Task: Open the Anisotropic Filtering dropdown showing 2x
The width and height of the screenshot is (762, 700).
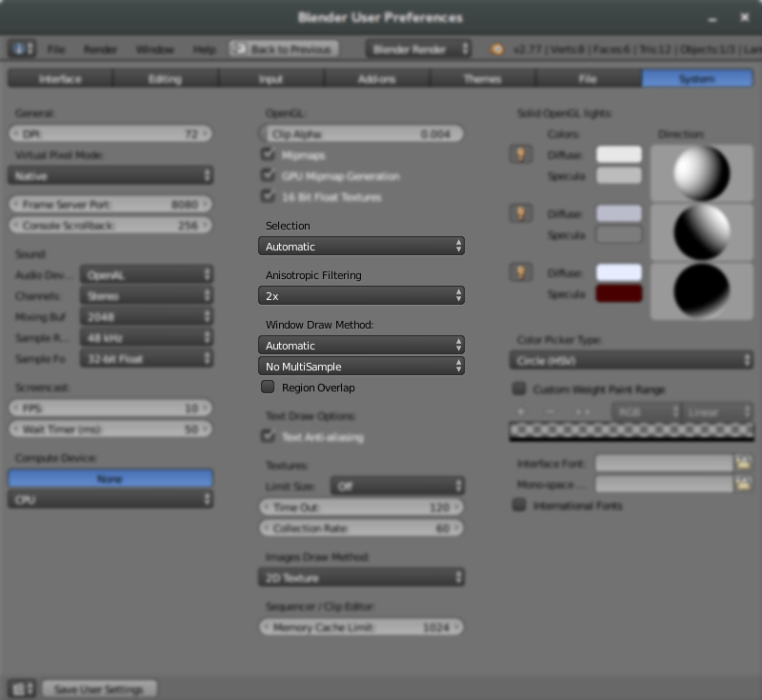Action: (x=362, y=295)
